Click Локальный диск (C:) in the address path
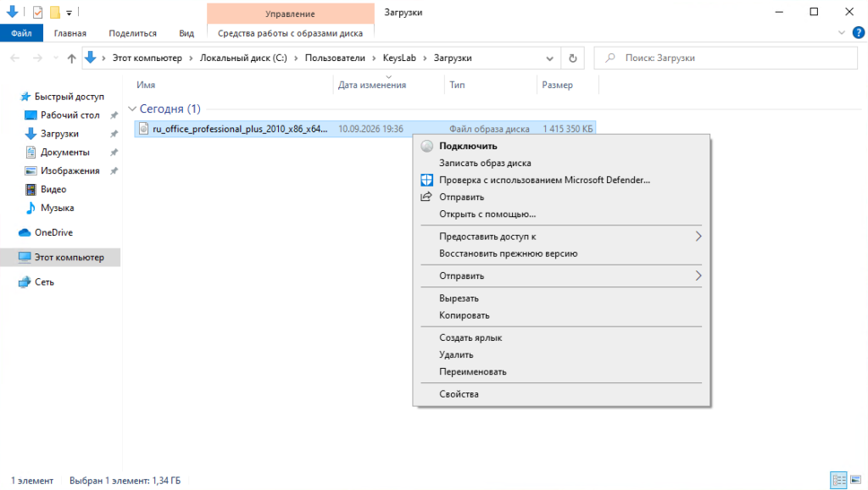Screen dimensions: 868x490 point(243,58)
